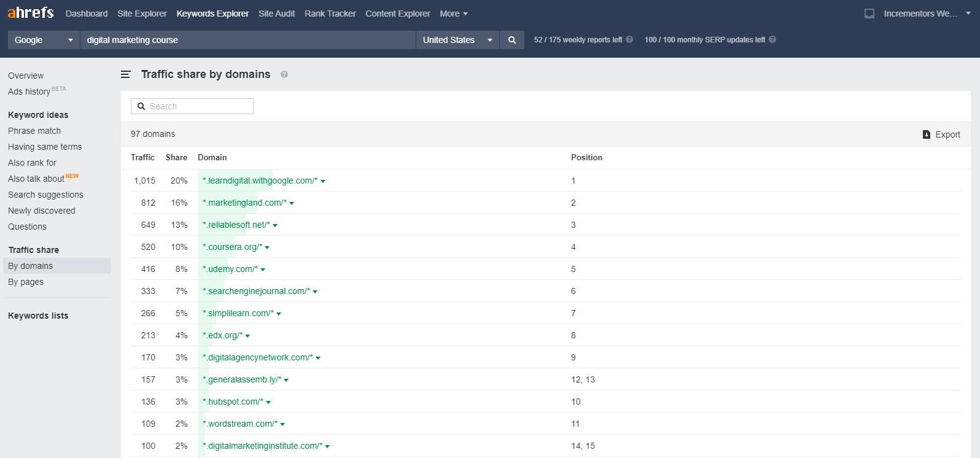Open Also talk about in sidebar
The width and height of the screenshot is (980, 458).
coord(36,179)
